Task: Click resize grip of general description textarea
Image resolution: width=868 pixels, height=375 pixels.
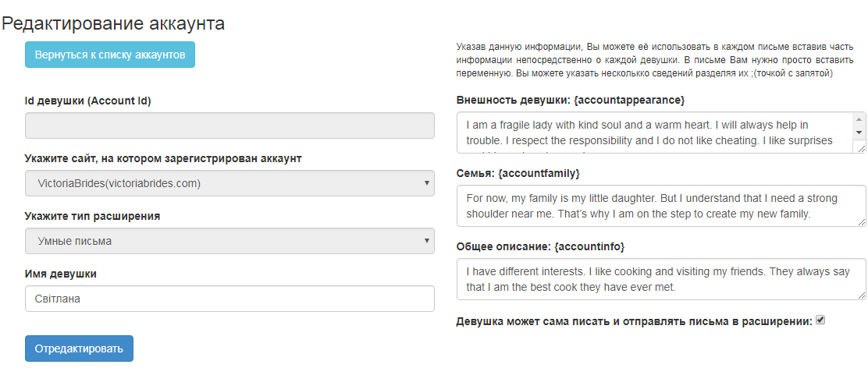Action: click(861, 295)
